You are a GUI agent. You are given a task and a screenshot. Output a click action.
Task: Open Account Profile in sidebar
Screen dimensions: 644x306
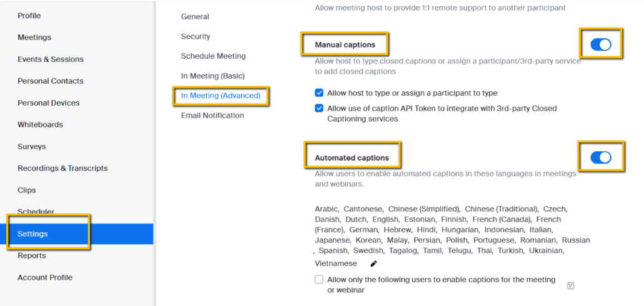(45, 278)
